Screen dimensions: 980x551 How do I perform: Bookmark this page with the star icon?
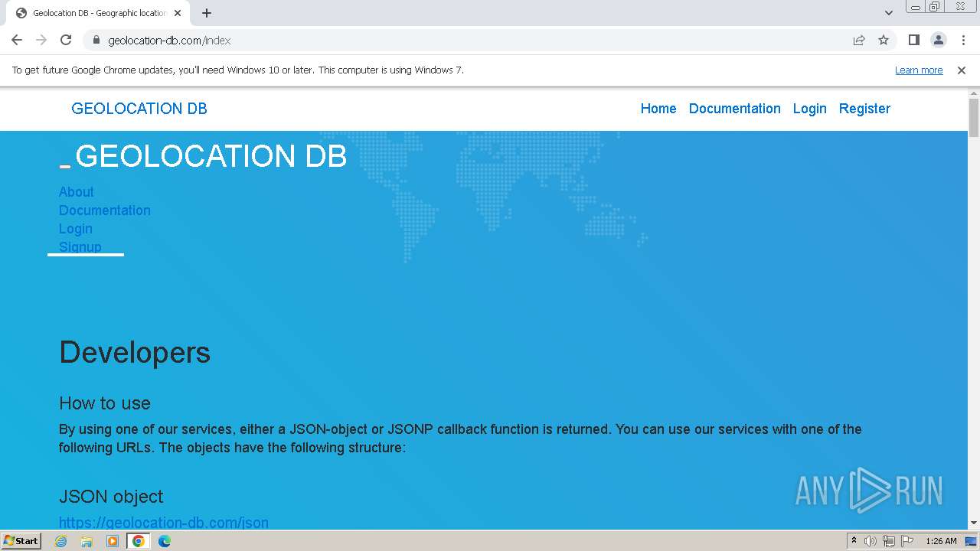884,40
